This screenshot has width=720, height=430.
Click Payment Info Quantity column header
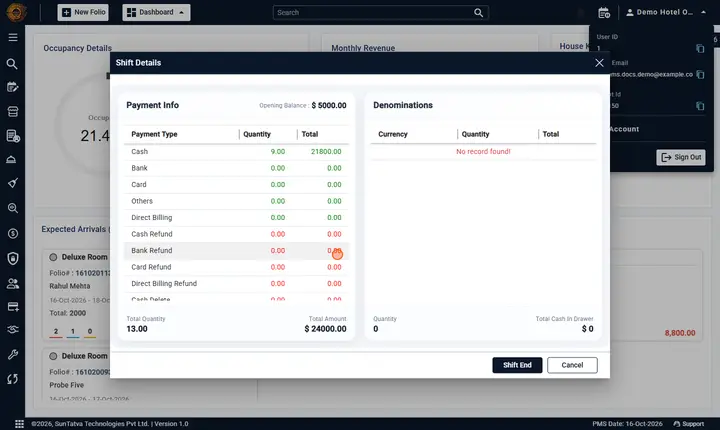[257, 134]
